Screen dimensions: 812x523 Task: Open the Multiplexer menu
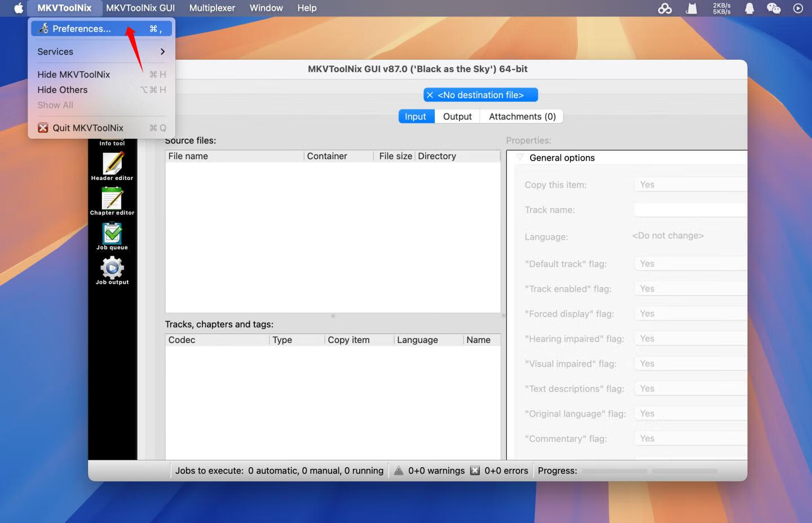[212, 8]
